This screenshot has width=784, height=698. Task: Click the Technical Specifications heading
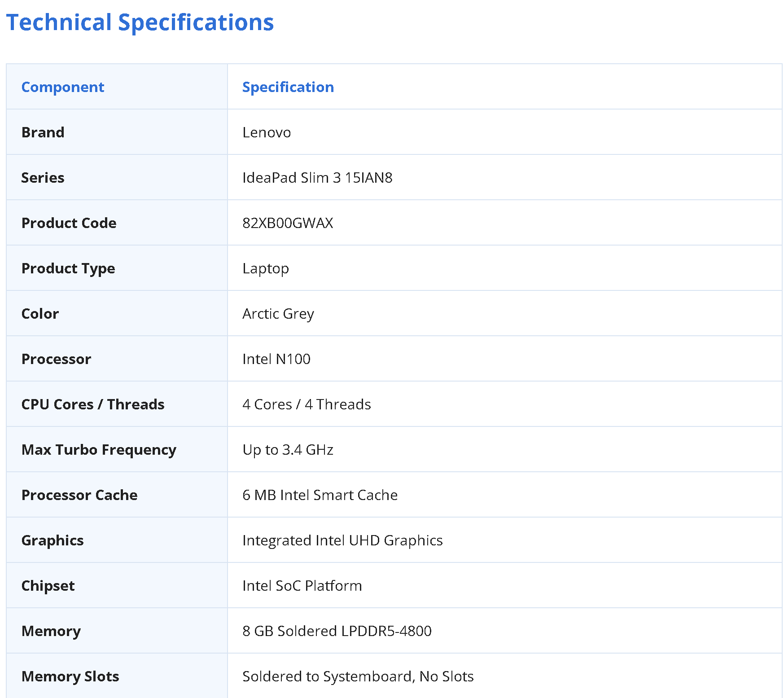[140, 22]
